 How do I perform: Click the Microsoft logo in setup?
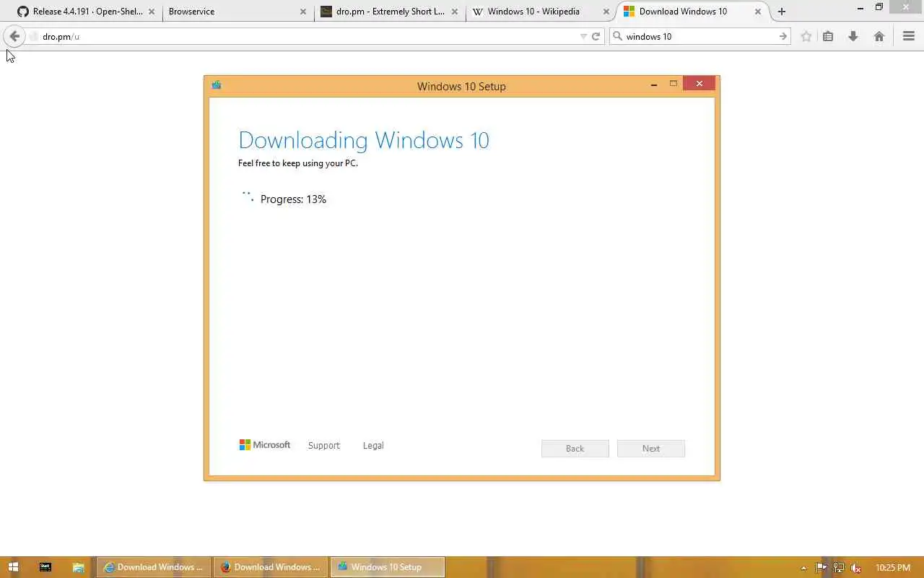[x=265, y=445]
